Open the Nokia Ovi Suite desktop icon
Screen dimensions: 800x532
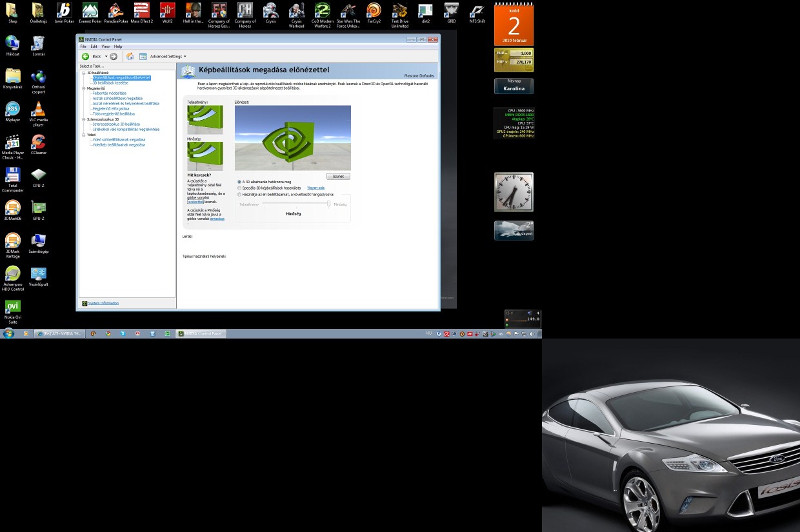click(x=13, y=311)
